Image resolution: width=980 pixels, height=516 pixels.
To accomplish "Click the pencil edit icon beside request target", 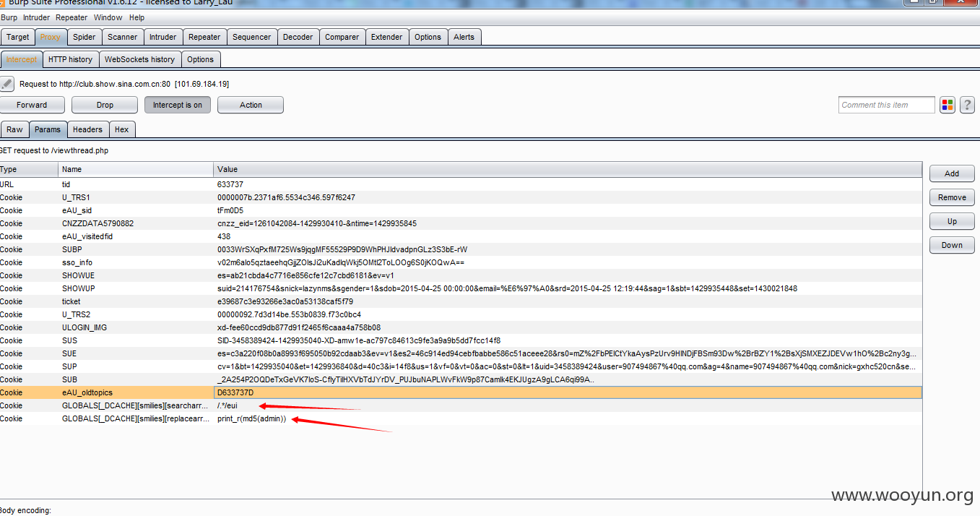I will click(x=7, y=84).
